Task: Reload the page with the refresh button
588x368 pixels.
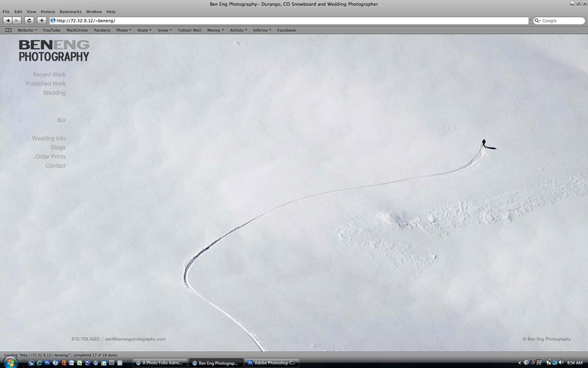Action: click(29, 21)
